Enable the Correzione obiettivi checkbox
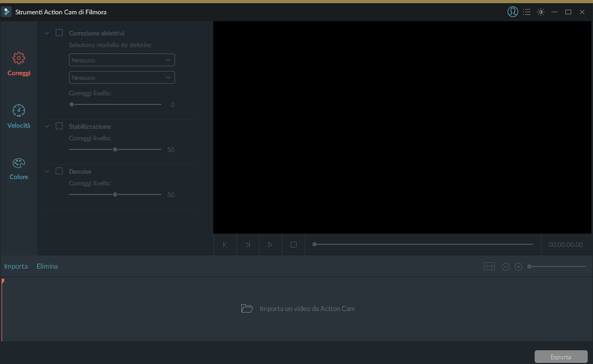Viewport: 593px width, 364px height. (59, 33)
